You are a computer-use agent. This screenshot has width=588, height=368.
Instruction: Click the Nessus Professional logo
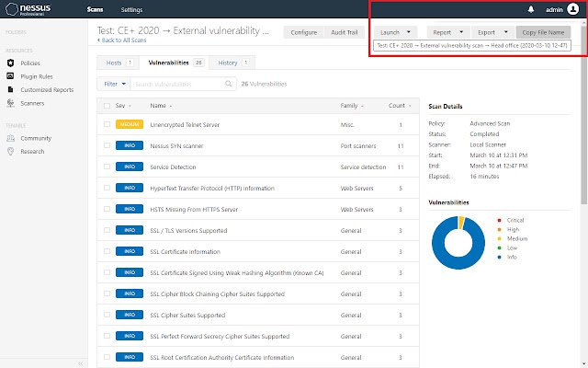pyautogui.click(x=28, y=9)
